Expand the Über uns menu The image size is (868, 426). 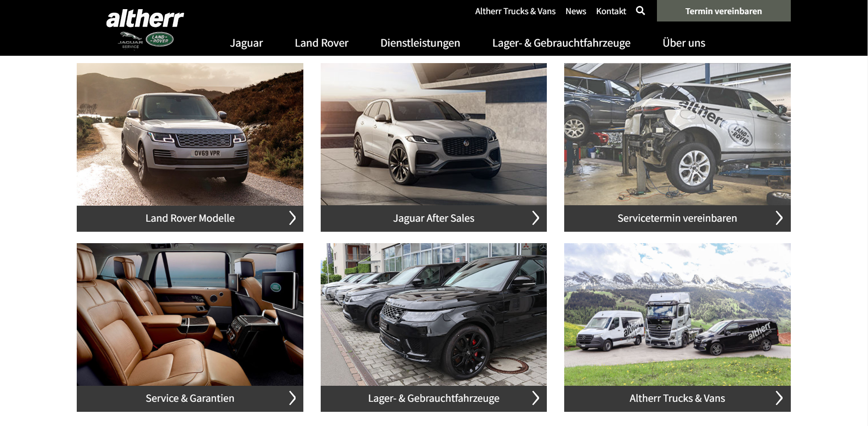pos(684,43)
